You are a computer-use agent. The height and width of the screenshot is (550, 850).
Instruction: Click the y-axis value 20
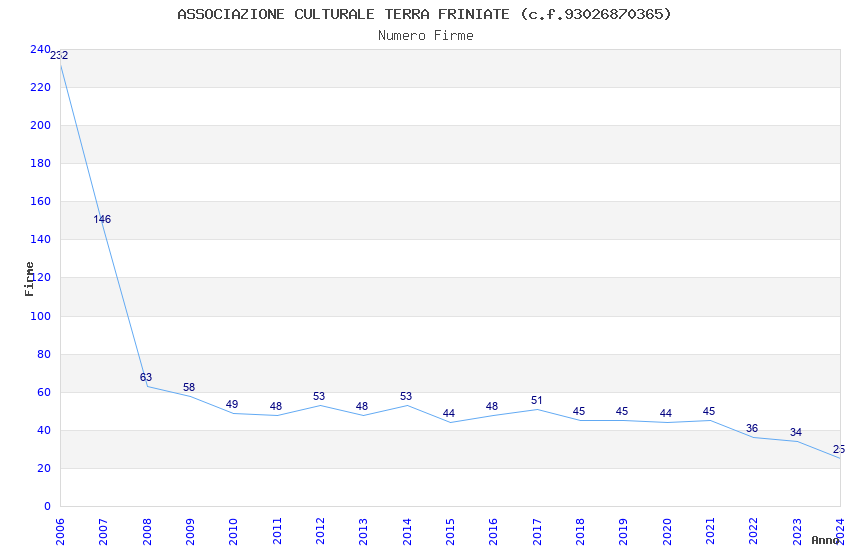[x=43, y=468]
